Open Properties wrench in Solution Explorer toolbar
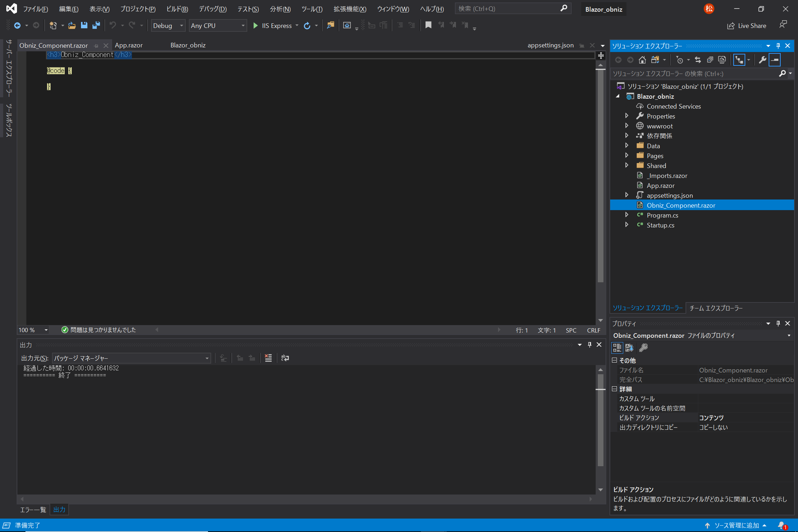 pos(762,60)
